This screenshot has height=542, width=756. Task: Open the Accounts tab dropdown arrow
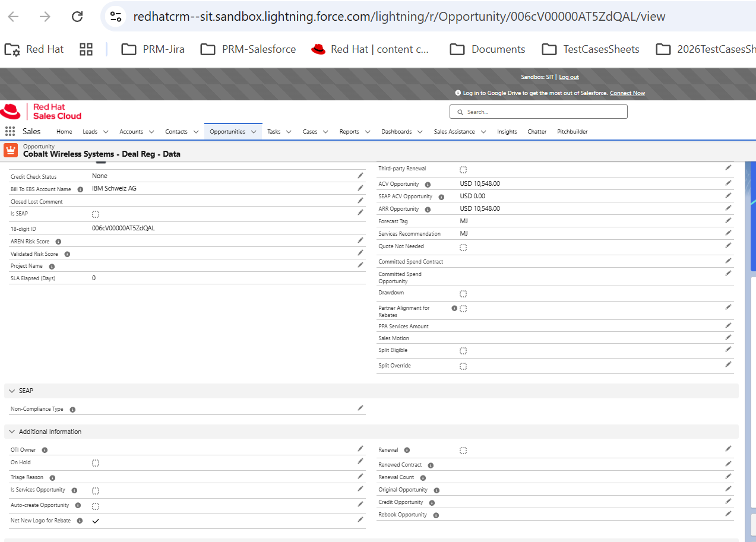coord(151,132)
